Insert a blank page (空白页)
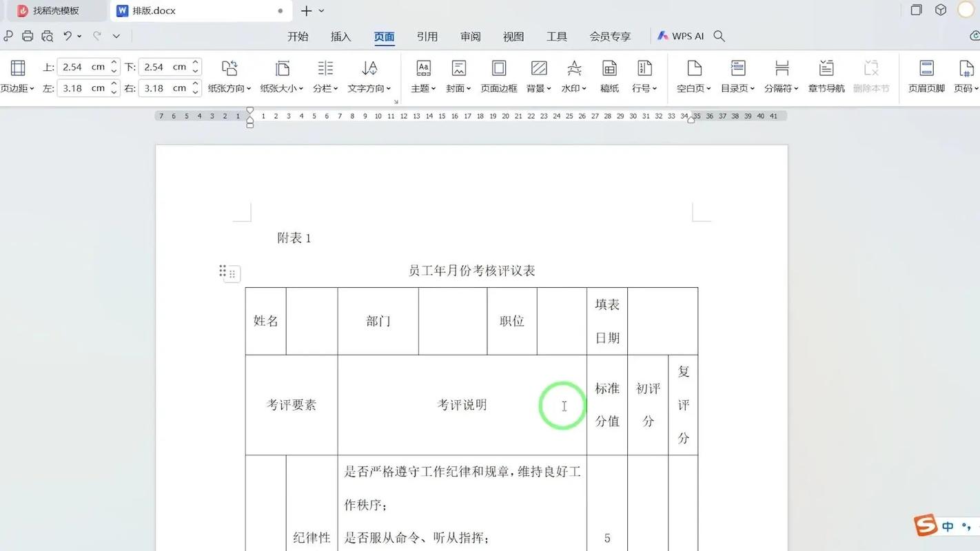Image resolution: width=980 pixels, height=551 pixels. (694, 76)
